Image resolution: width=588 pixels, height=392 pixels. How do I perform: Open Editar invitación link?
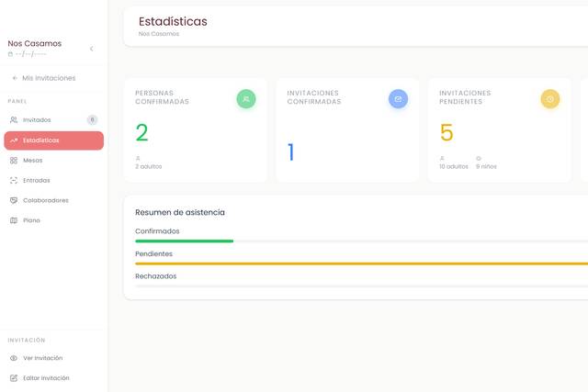click(x=53, y=377)
